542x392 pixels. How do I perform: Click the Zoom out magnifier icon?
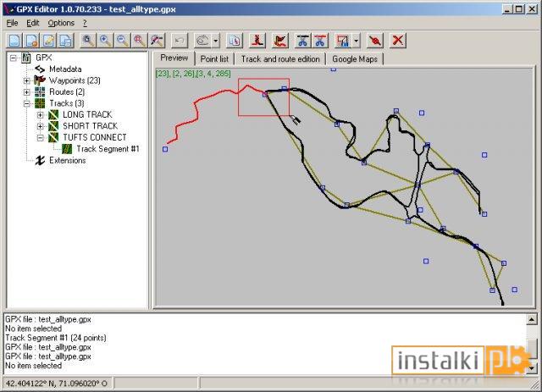pyautogui.click(x=122, y=41)
